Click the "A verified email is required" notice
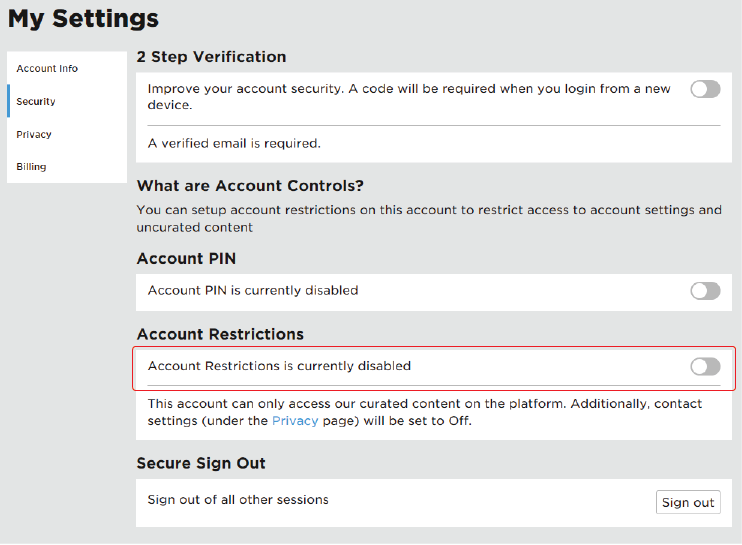The image size is (742, 545). pyautogui.click(x=234, y=143)
